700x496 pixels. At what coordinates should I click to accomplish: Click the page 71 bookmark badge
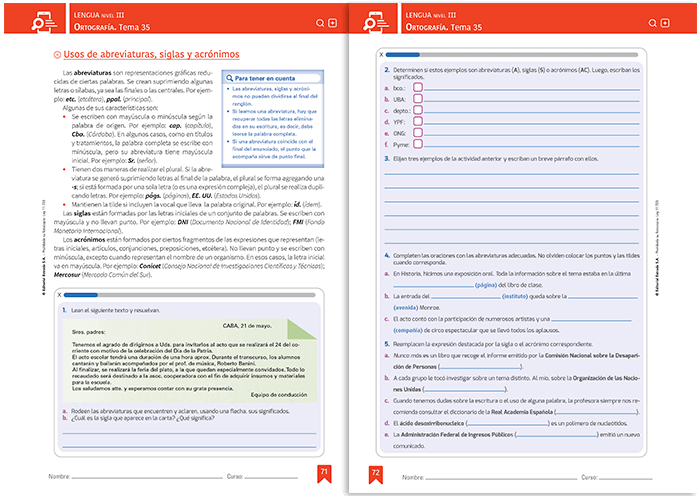click(x=323, y=473)
